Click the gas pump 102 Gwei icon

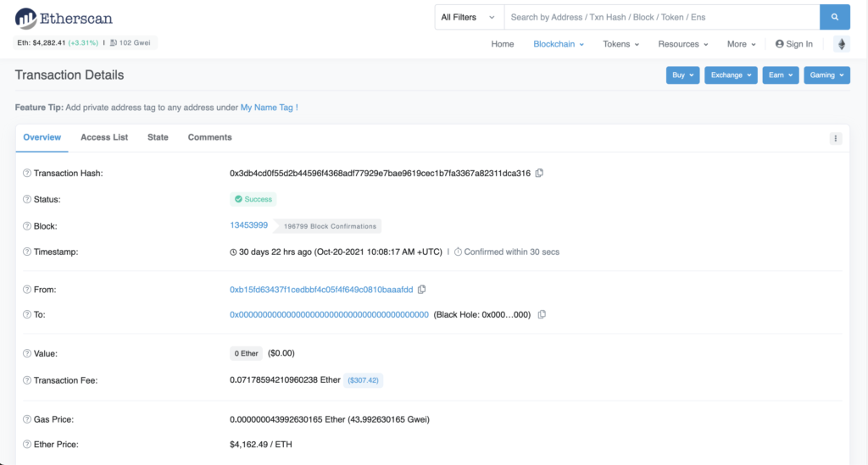point(114,42)
